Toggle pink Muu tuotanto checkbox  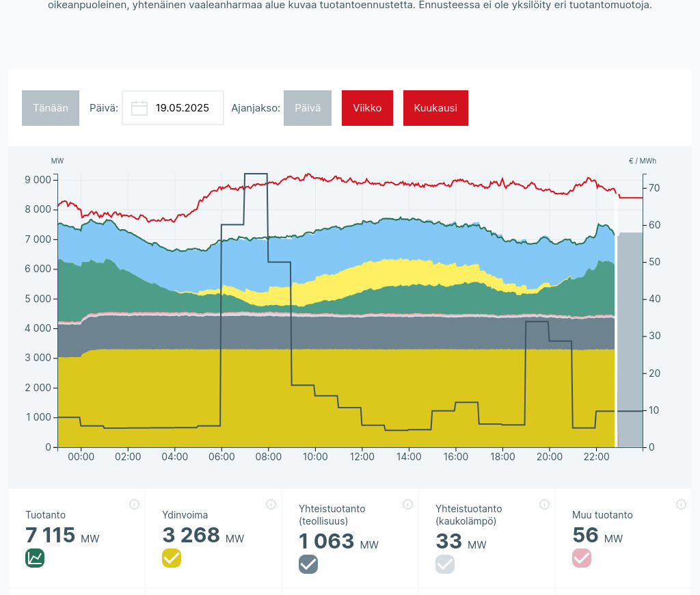(x=582, y=558)
